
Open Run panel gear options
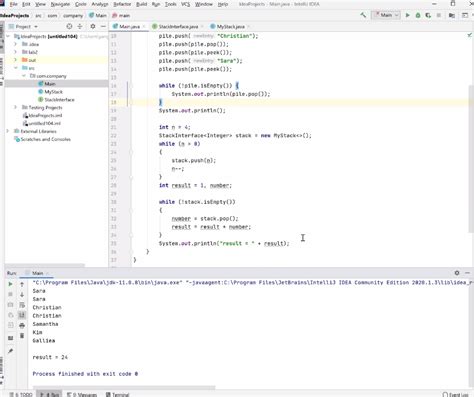point(457,273)
